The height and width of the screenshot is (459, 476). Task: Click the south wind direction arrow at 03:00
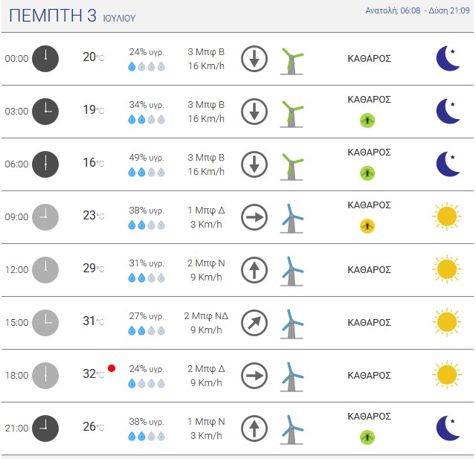tap(254, 112)
